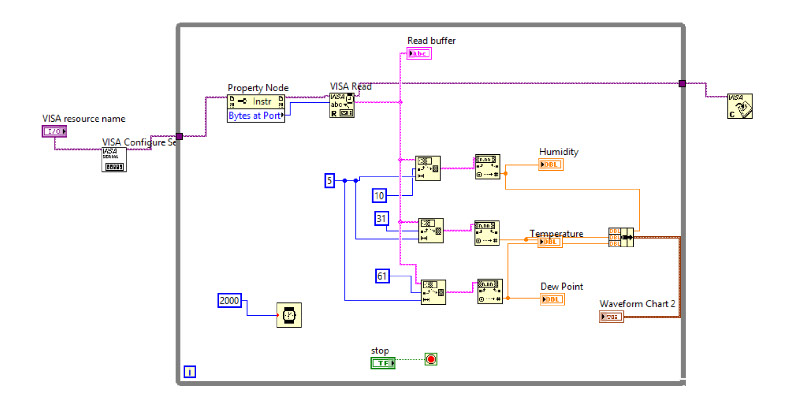This screenshot has width=800, height=395.
Task: Click the Humidity DBL indicator terminal
Action: coord(551,165)
